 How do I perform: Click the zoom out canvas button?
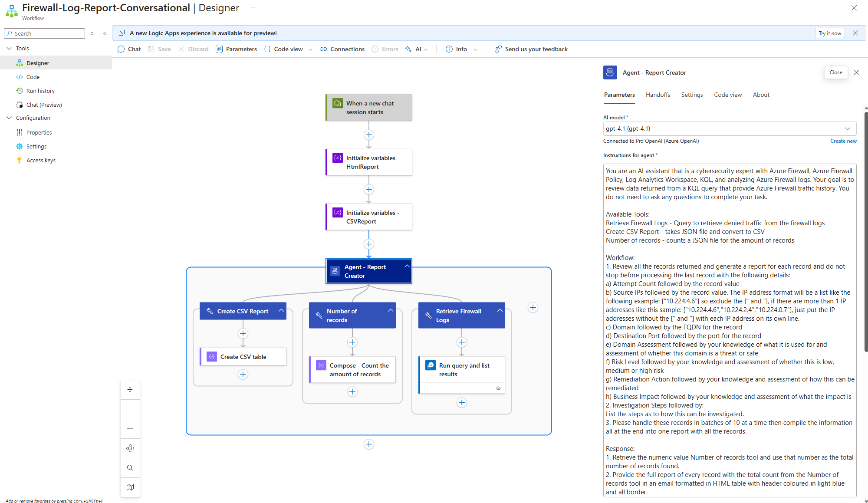[130, 429]
